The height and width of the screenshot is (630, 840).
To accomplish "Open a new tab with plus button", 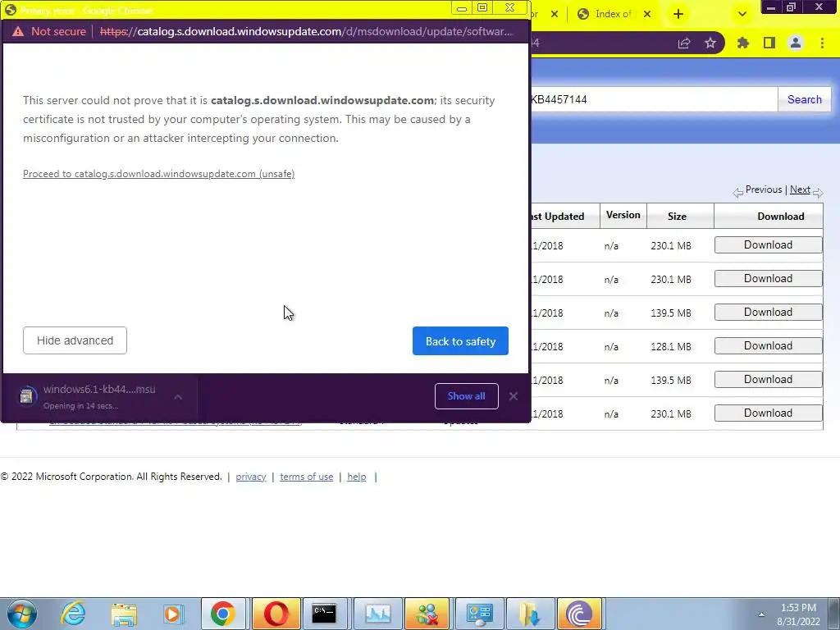I will click(x=678, y=14).
